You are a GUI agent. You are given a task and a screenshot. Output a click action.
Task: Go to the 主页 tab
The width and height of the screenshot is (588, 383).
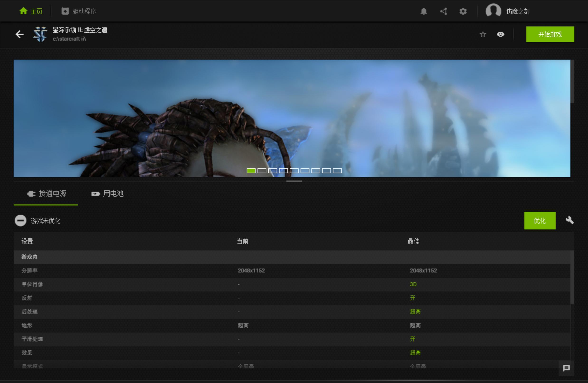[31, 11]
